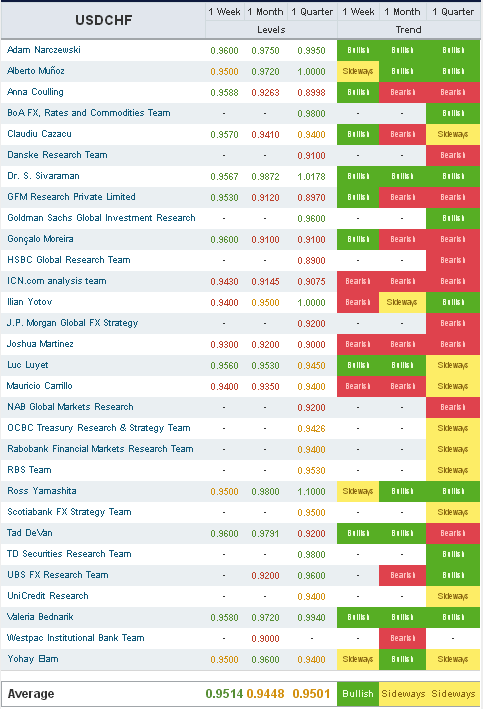This screenshot has height=709, width=483.
Task: Open OCBC Treasury Research & Strategy Team
Action: [99, 428]
